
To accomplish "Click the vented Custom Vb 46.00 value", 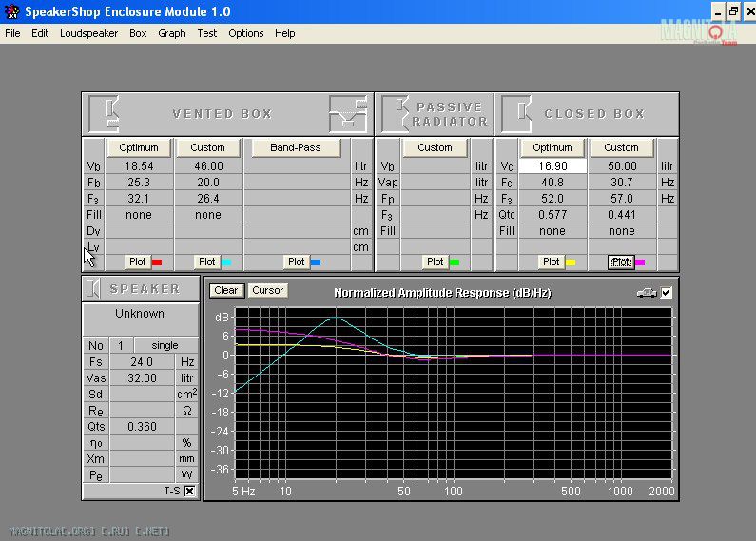I will point(208,165).
